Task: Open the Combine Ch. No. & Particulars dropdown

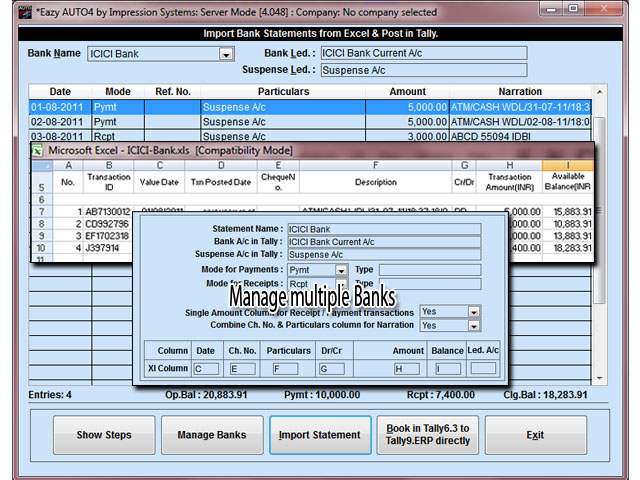Action: click(x=473, y=326)
